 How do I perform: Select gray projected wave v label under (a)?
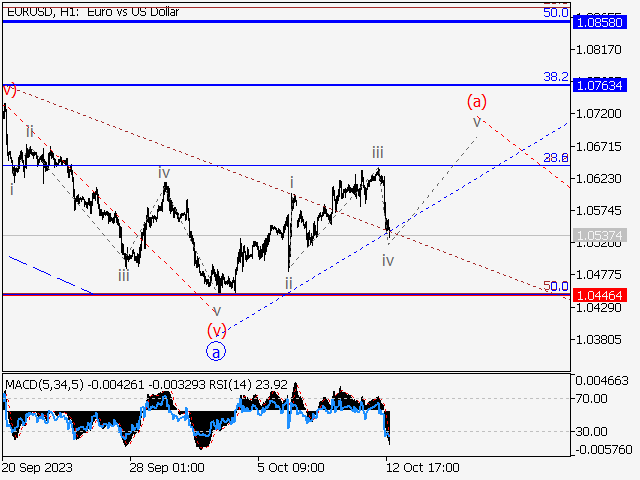[477, 122]
